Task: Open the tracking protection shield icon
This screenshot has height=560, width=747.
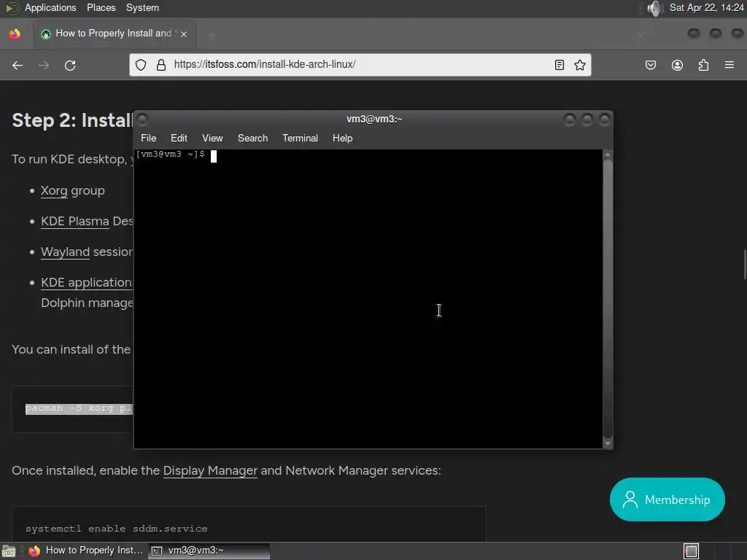Action: [x=141, y=65]
